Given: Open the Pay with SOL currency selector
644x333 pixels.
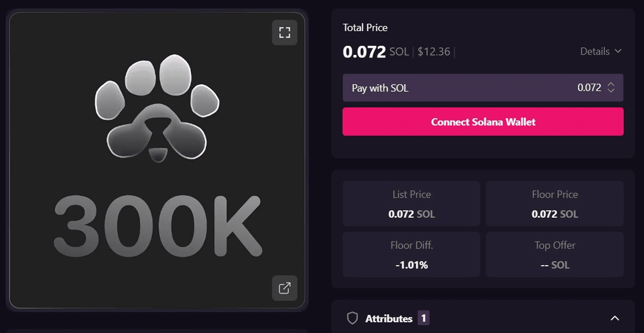Looking at the screenshot, I should click(x=483, y=88).
